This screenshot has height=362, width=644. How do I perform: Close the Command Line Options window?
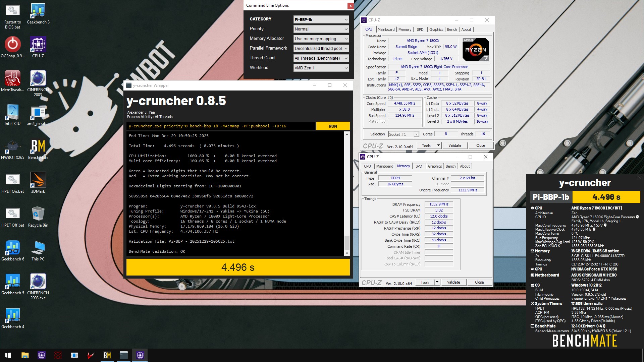350,5
